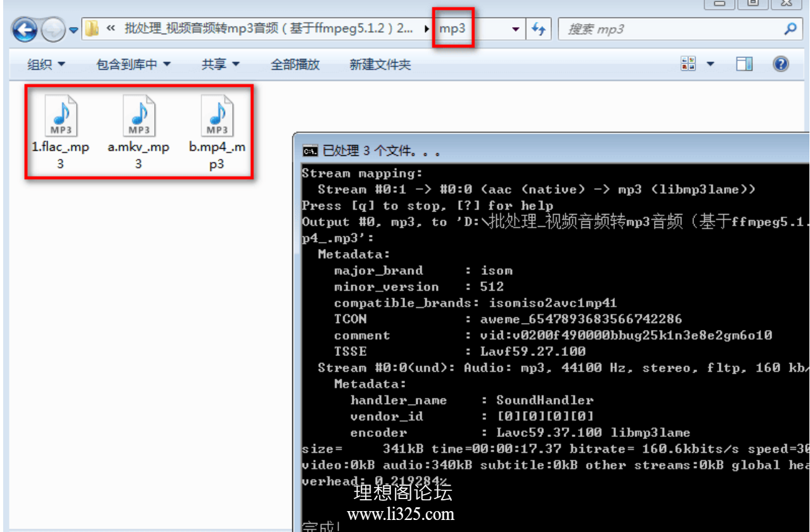Select the 批处理_视频音频转mp3音频 breadcrumb

tap(269, 28)
